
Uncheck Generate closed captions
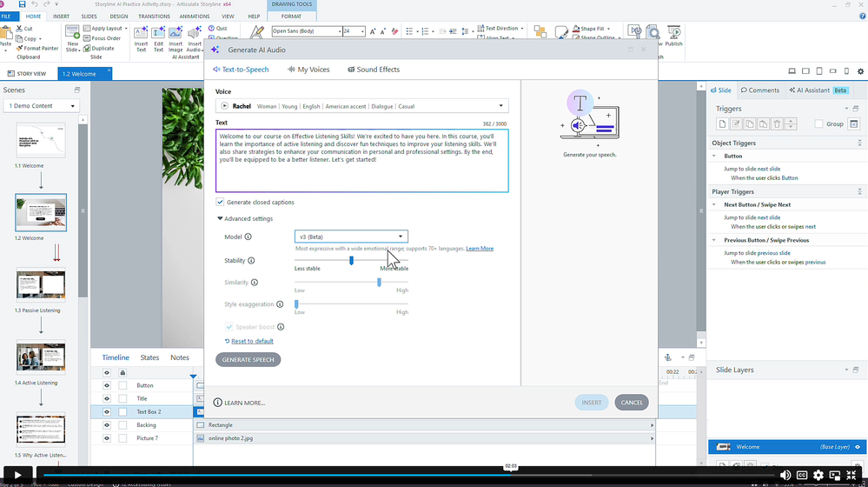[220, 202]
